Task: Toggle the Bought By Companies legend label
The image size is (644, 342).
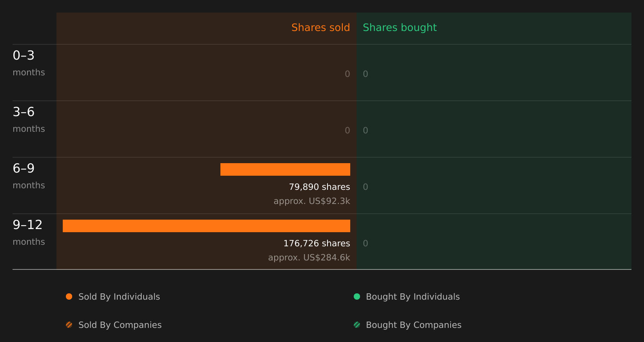Action: tap(413, 325)
